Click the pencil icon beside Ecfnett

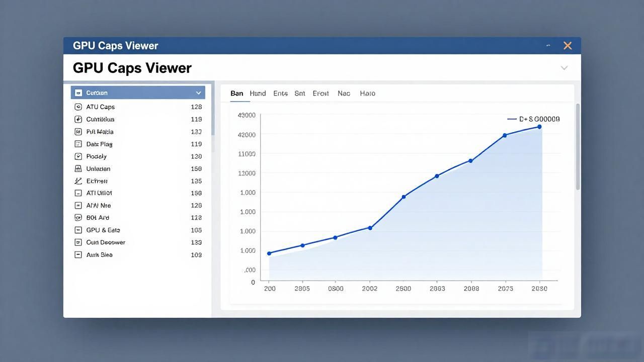pos(78,181)
